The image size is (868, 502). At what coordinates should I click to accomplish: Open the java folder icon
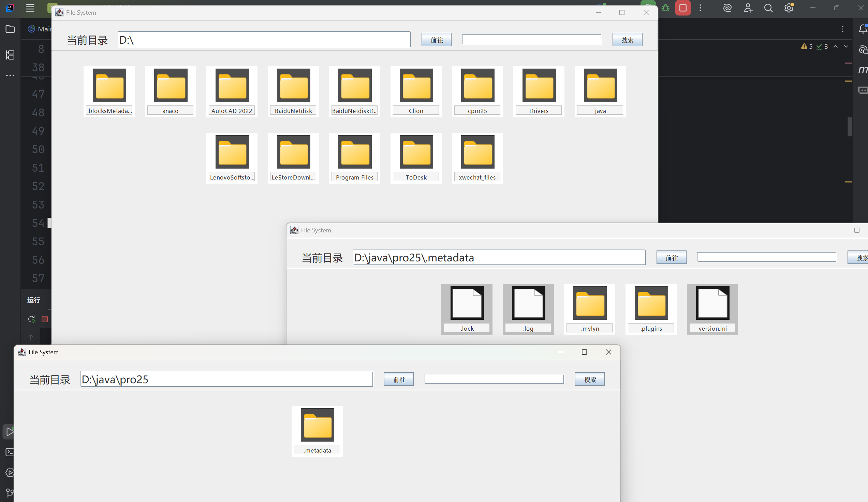(x=600, y=85)
